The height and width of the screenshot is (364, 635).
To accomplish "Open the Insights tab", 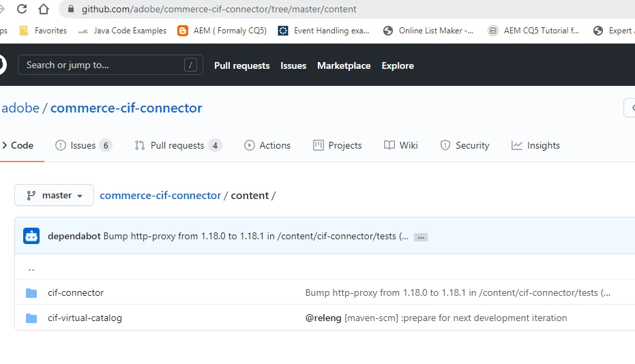I will point(535,145).
